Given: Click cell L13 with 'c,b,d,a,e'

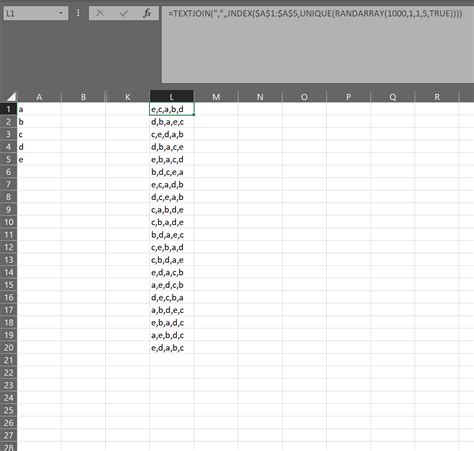Looking at the screenshot, I should click(171, 260).
